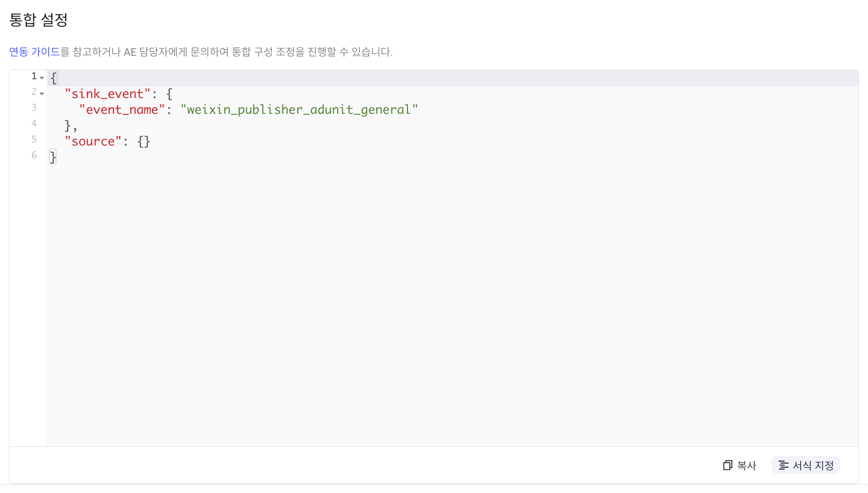Click the 복사 copy button
The image size is (868, 493).
click(x=740, y=465)
